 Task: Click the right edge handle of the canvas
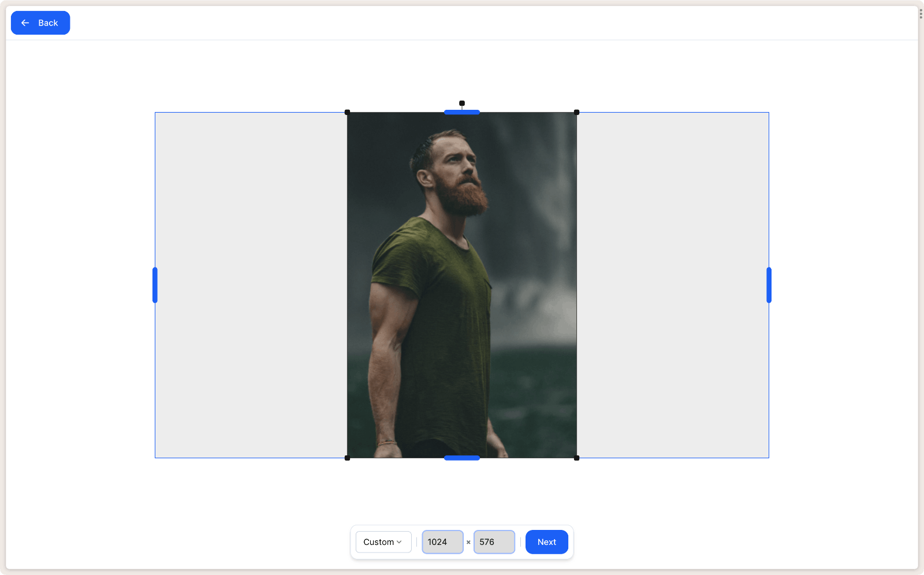[x=769, y=285]
